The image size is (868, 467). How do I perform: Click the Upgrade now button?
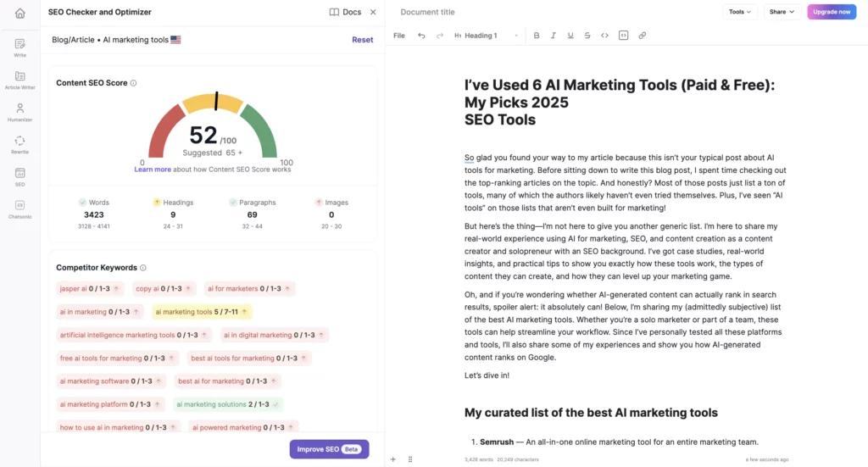click(x=832, y=12)
